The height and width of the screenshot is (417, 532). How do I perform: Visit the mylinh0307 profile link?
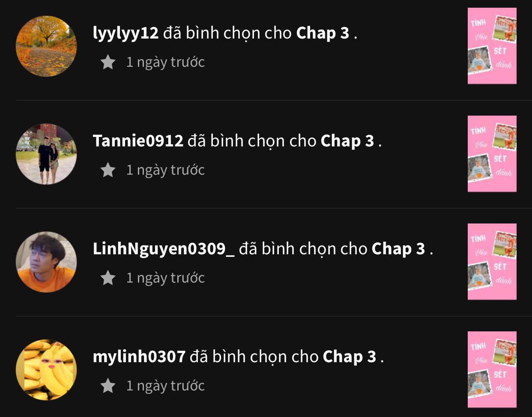point(139,357)
